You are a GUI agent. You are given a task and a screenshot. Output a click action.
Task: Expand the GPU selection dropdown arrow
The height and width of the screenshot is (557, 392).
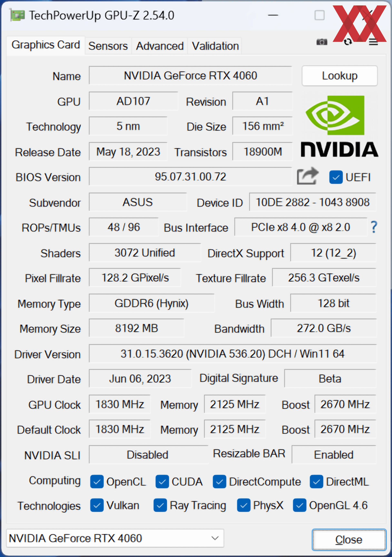pyautogui.click(x=215, y=538)
